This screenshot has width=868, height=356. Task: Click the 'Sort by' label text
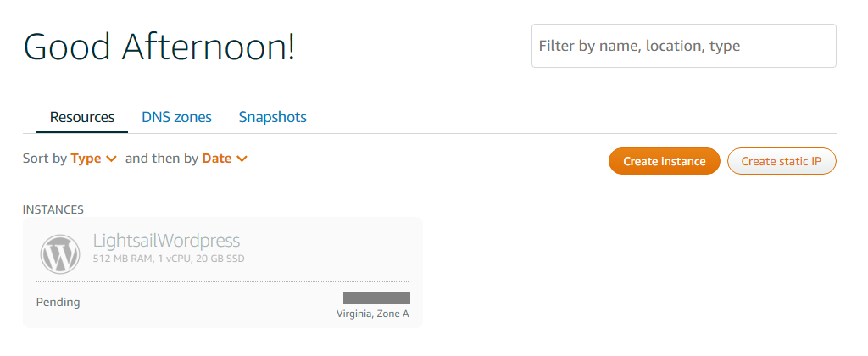point(45,159)
